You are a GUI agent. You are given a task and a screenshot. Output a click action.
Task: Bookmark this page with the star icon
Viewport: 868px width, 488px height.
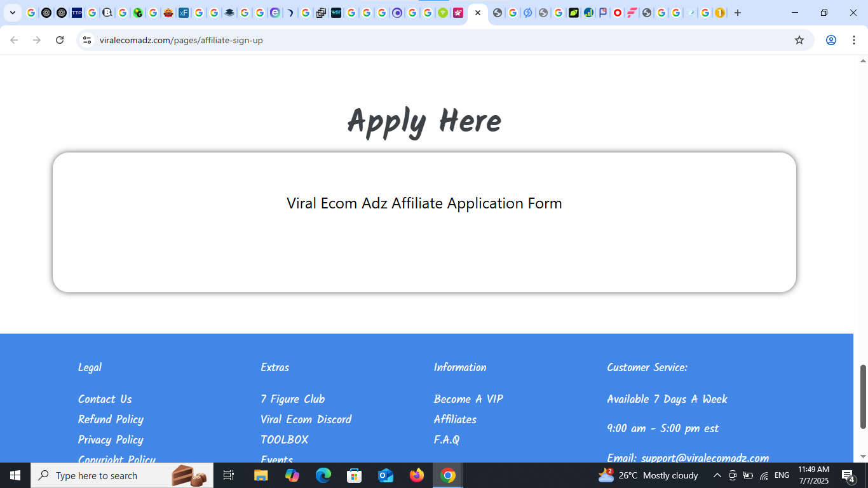tap(799, 40)
